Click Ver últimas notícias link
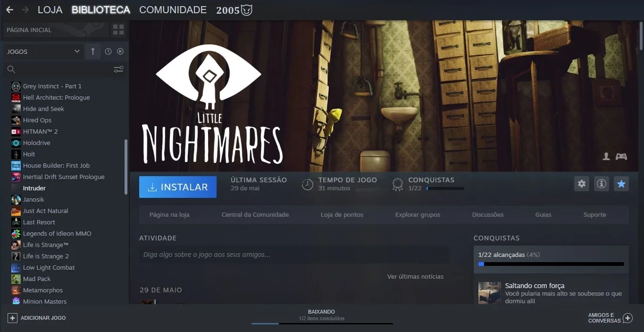The width and height of the screenshot is (644, 332). [x=415, y=276]
